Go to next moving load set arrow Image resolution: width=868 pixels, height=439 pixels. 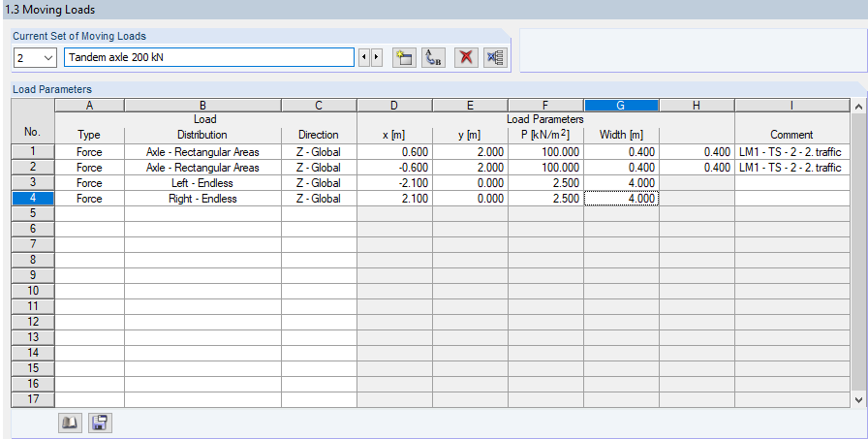pos(377,57)
